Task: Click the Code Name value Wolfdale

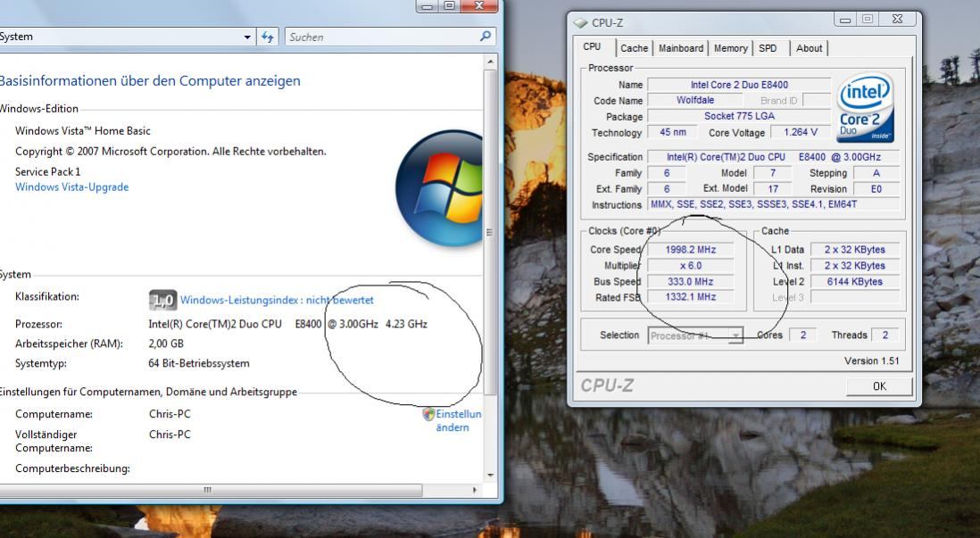Action: pyautogui.click(x=695, y=100)
